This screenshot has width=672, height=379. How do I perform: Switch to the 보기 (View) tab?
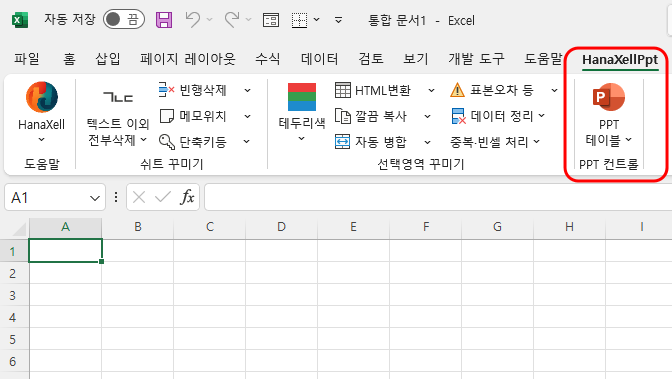pyautogui.click(x=416, y=59)
